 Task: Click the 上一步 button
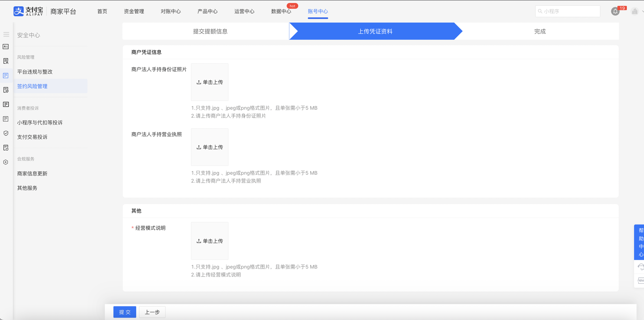pos(152,312)
